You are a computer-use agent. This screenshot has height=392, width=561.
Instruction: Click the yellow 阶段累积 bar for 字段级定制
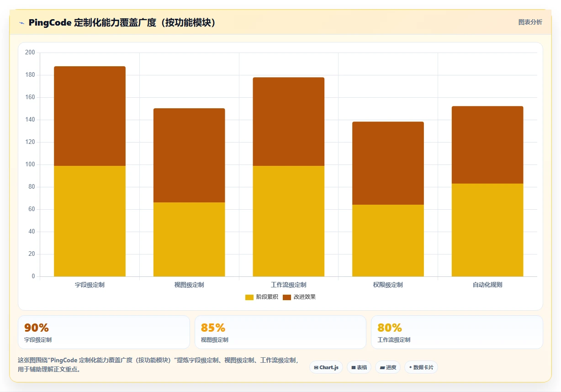coord(90,221)
